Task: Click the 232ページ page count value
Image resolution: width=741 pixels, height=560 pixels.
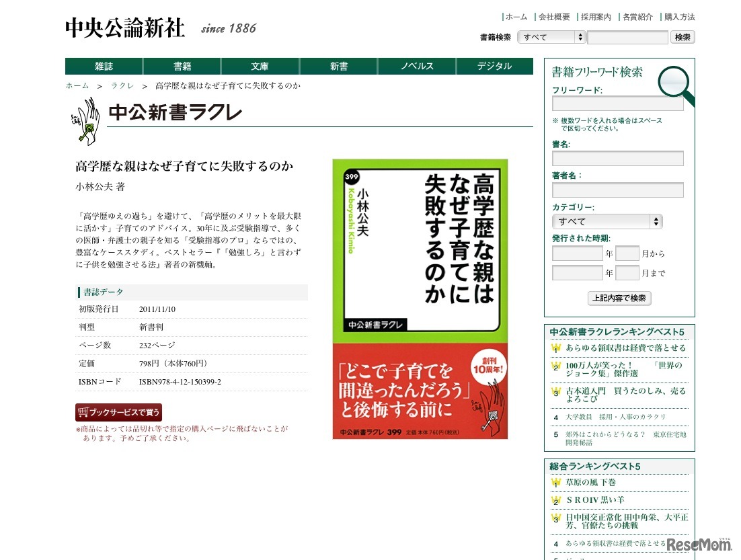Action: [157, 346]
